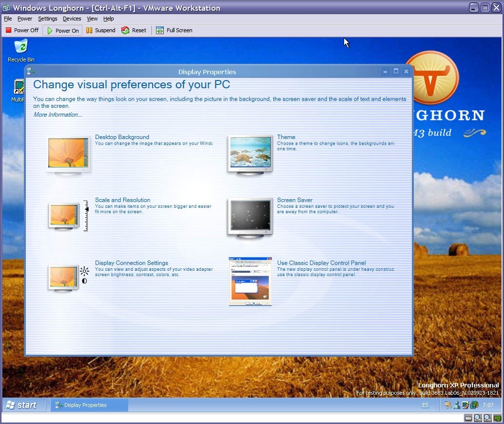Viewport: 504px width, 424px height.
Task: Open the Devices menu
Action: pos(72,19)
